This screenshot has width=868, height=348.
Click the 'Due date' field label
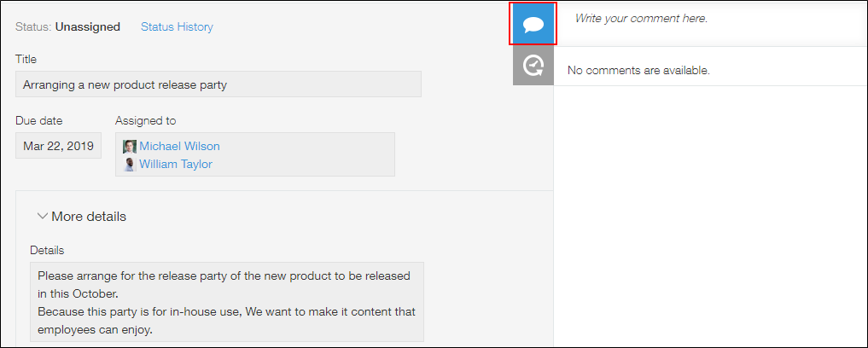tap(38, 121)
